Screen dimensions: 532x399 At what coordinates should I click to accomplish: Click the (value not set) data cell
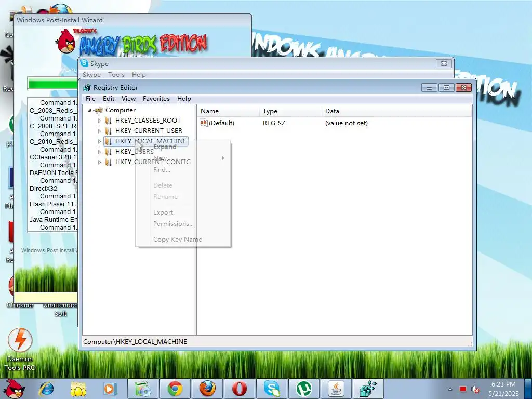click(347, 123)
